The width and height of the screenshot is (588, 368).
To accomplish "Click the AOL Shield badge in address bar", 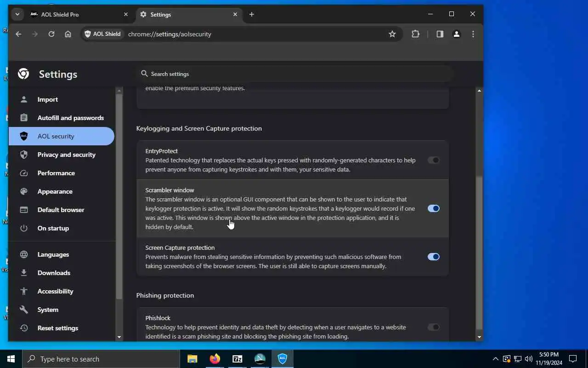I will point(102,34).
